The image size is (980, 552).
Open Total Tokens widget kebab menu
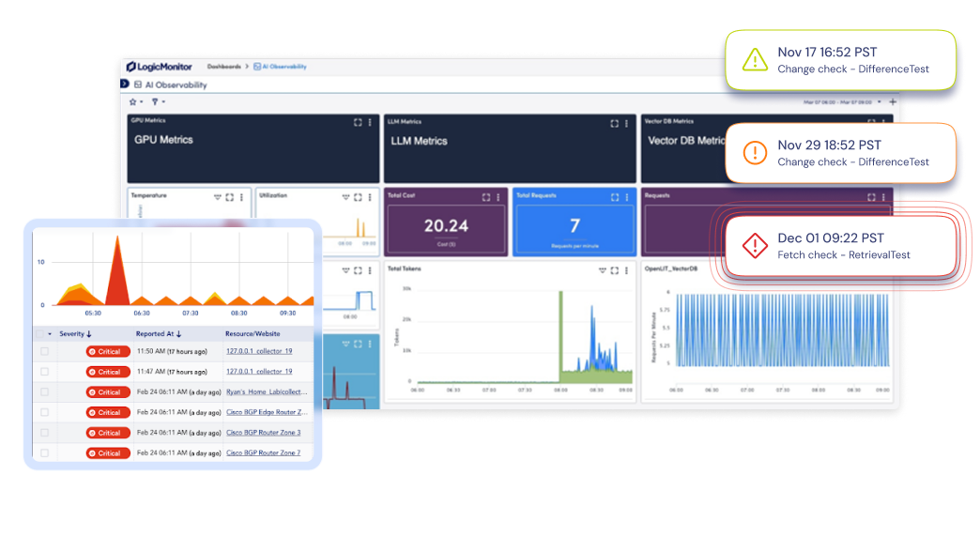(x=626, y=270)
